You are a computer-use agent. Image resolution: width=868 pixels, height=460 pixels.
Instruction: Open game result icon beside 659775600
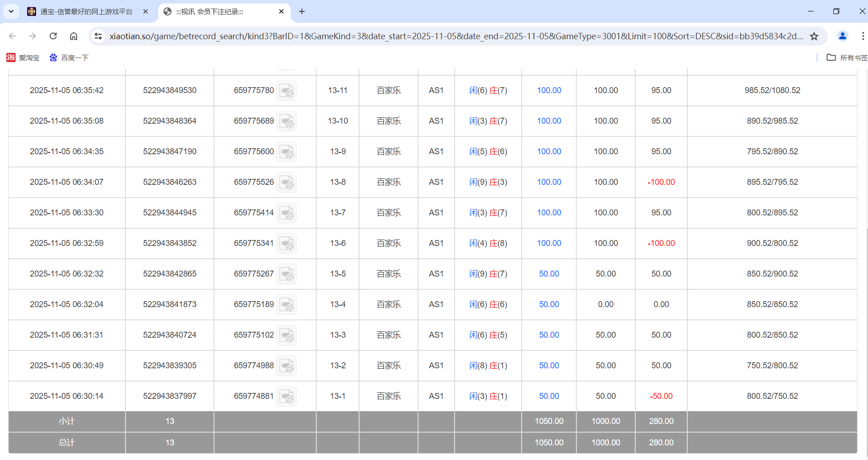click(x=287, y=152)
